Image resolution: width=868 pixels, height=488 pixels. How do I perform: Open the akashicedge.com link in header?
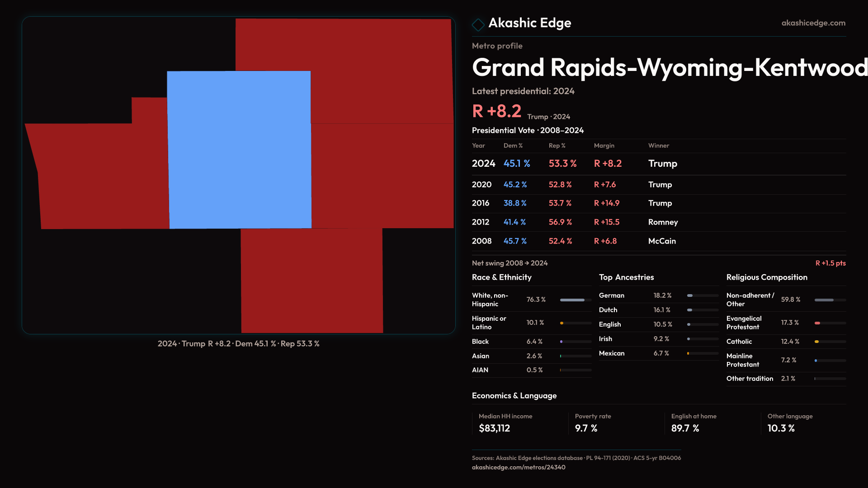pyautogui.click(x=813, y=23)
